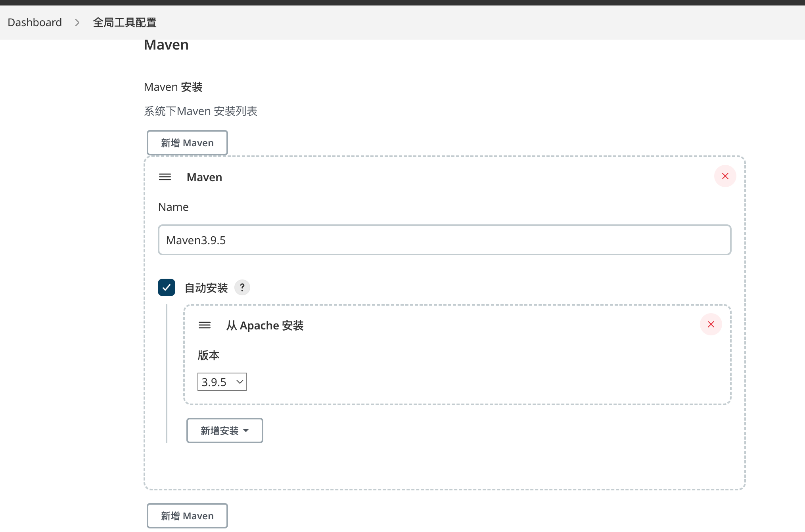Open help for automatic install option
805x532 pixels.
click(242, 287)
